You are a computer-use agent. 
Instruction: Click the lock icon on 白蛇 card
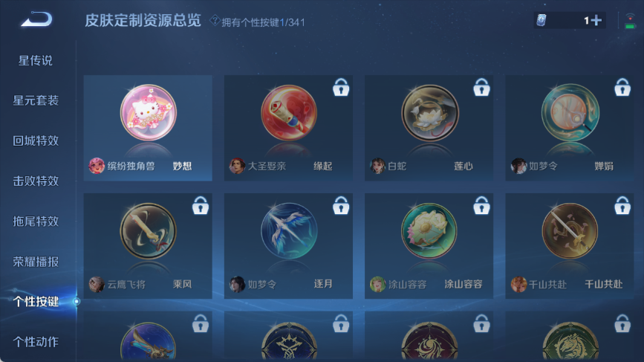point(481,87)
